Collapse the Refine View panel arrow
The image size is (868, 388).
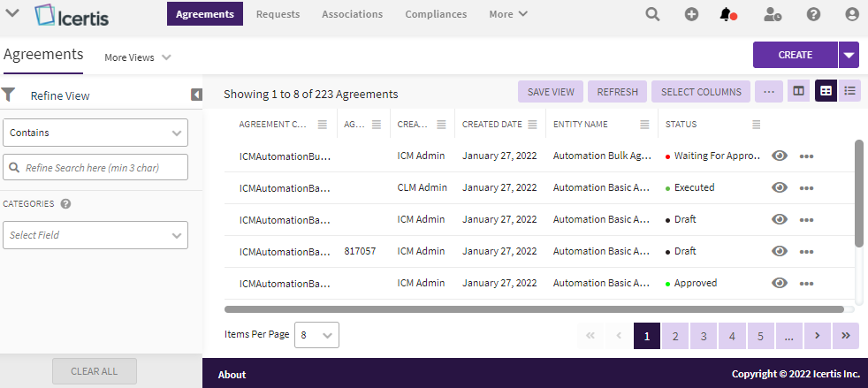[196, 95]
